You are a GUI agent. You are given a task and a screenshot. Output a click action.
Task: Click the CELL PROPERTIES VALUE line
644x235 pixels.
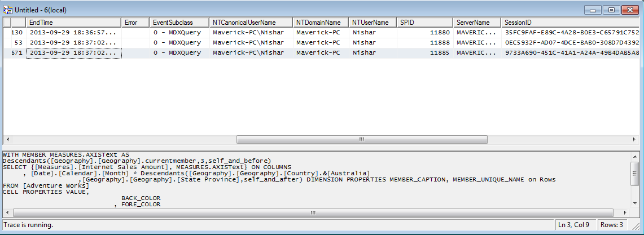click(x=46, y=192)
